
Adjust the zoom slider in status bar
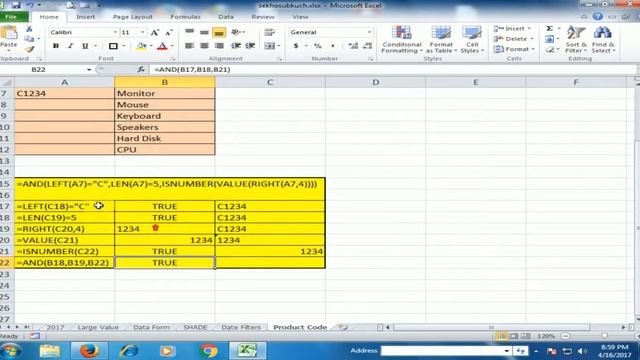click(604, 336)
